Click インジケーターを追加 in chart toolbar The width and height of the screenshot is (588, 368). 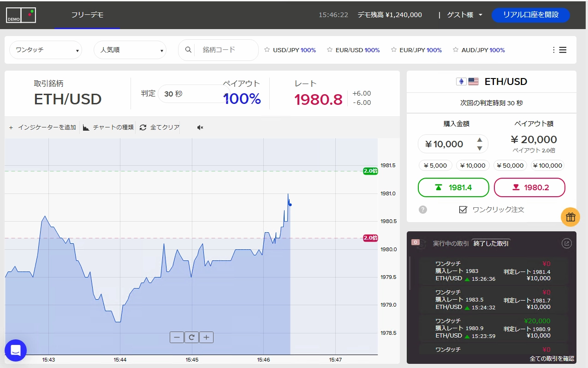(42, 127)
